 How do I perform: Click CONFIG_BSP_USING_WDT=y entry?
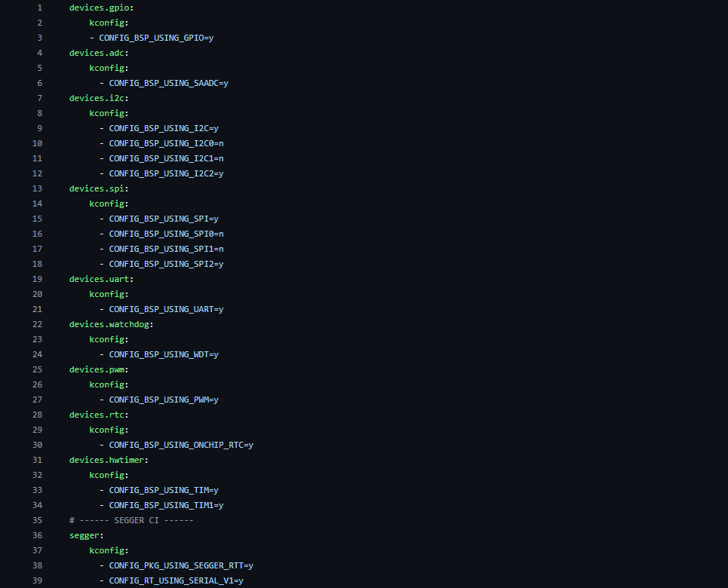coord(164,354)
